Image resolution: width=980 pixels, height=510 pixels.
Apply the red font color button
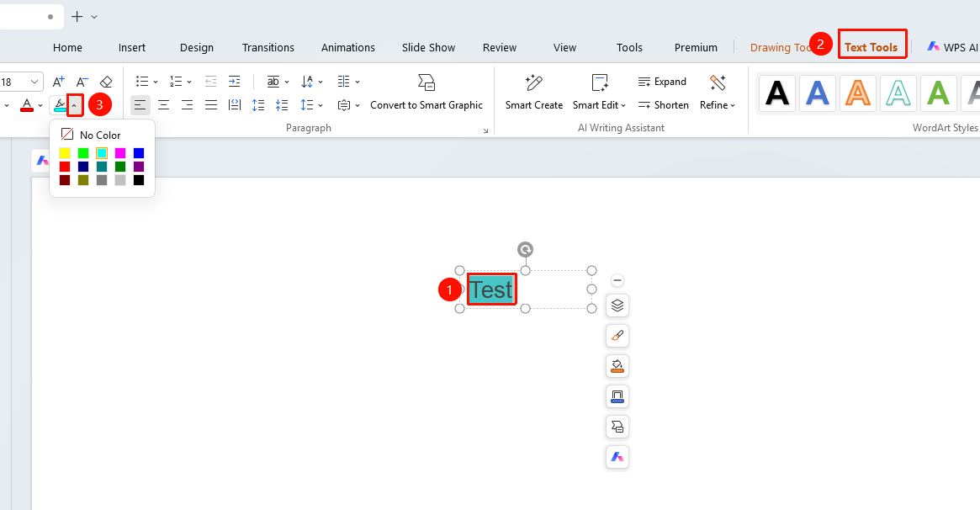pyautogui.click(x=27, y=105)
